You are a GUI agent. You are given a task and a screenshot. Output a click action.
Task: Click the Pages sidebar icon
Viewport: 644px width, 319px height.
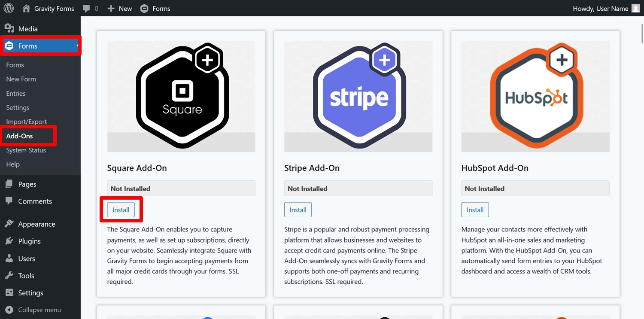(9, 184)
